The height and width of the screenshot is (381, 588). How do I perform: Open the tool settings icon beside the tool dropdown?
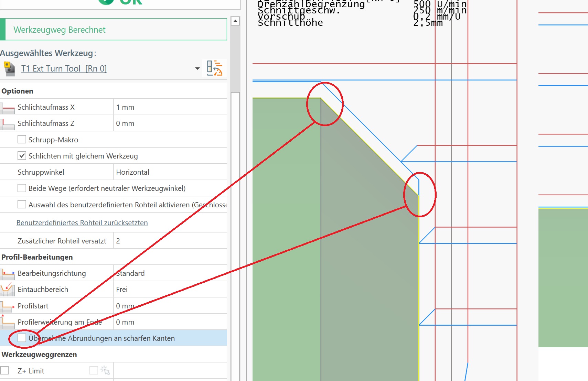pyautogui.click(x=214, y=68)
